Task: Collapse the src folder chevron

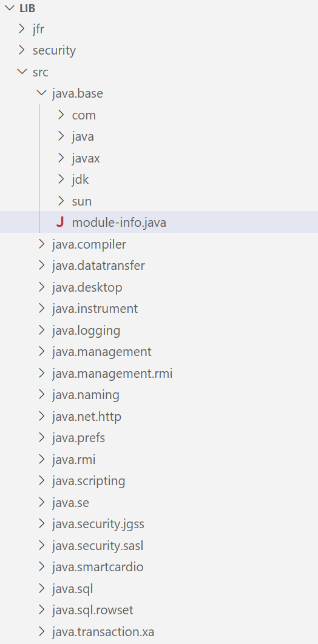Action: 21,72
